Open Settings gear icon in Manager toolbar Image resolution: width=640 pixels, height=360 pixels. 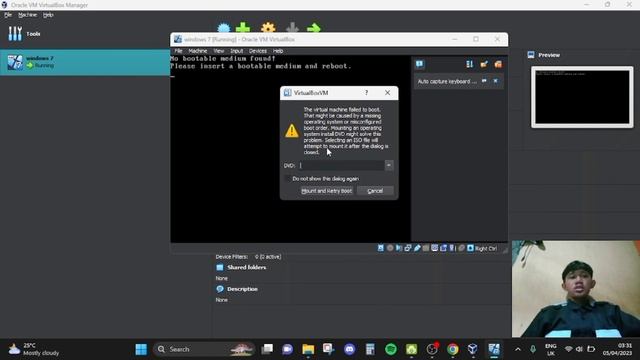tap(268, 28)
